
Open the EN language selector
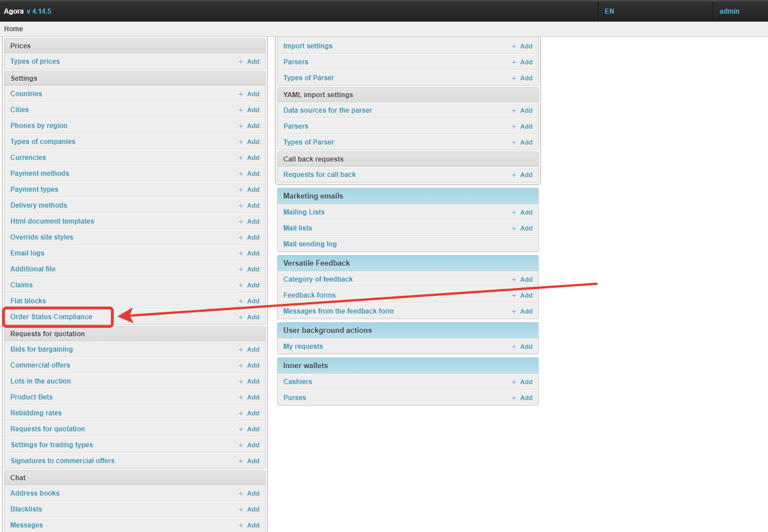[x=609, y=11]
